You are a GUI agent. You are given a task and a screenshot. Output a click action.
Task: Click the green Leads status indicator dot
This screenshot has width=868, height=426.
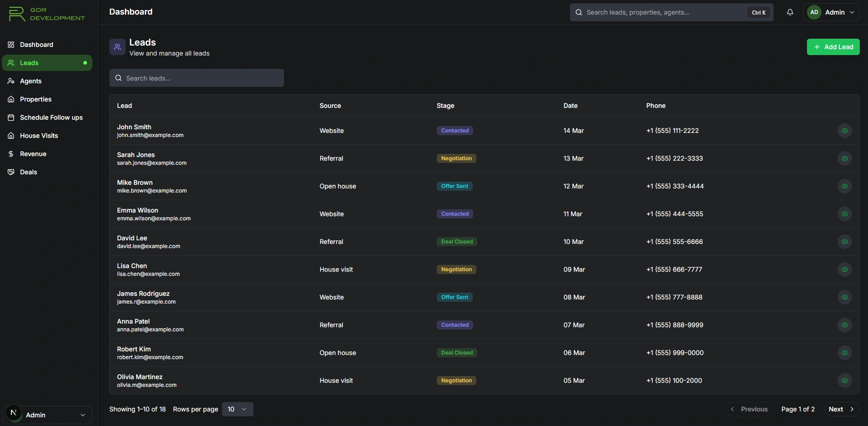coord(85,62)
